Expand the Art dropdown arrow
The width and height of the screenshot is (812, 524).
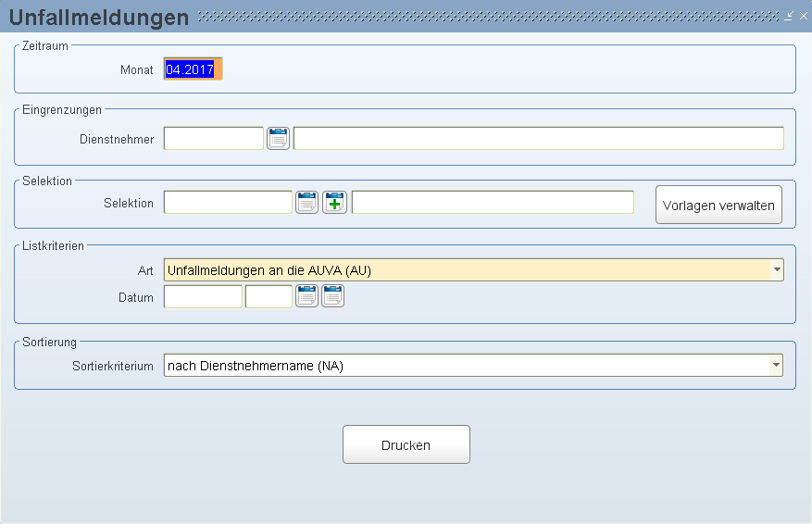777,269
